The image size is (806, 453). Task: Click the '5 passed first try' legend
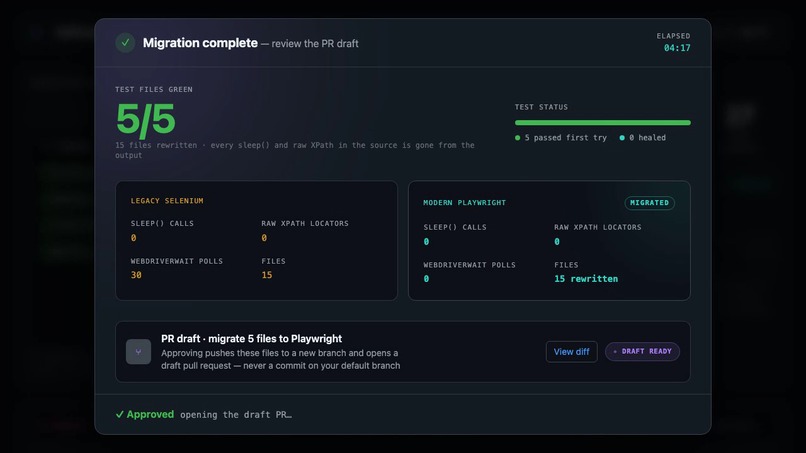561,138
